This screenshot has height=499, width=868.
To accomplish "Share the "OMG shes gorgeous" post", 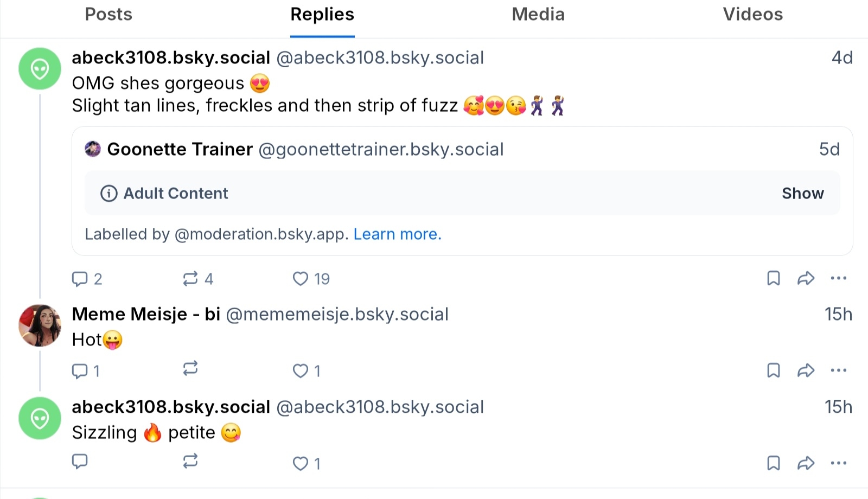I will point(806,279).
